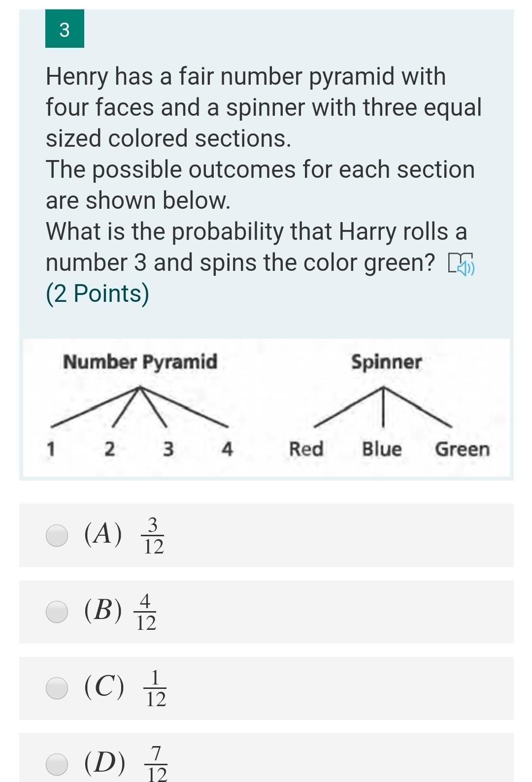Click the Number Pyramid tree branch lines
The height and width of the screenshot is (782, 532).
point(140,407)
